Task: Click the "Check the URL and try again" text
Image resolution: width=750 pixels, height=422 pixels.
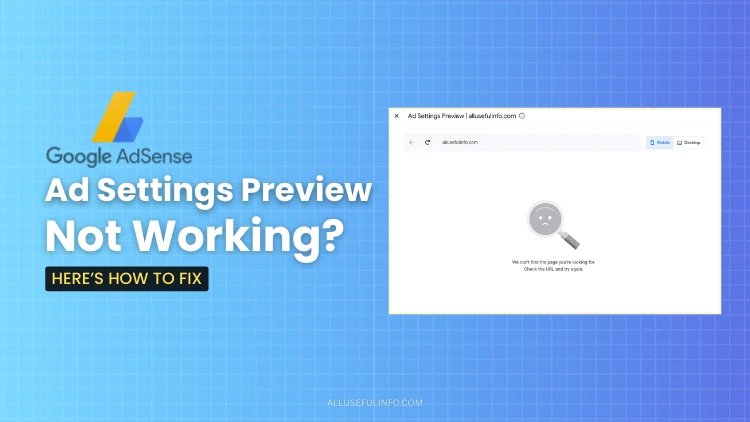Action: [553, 269]
